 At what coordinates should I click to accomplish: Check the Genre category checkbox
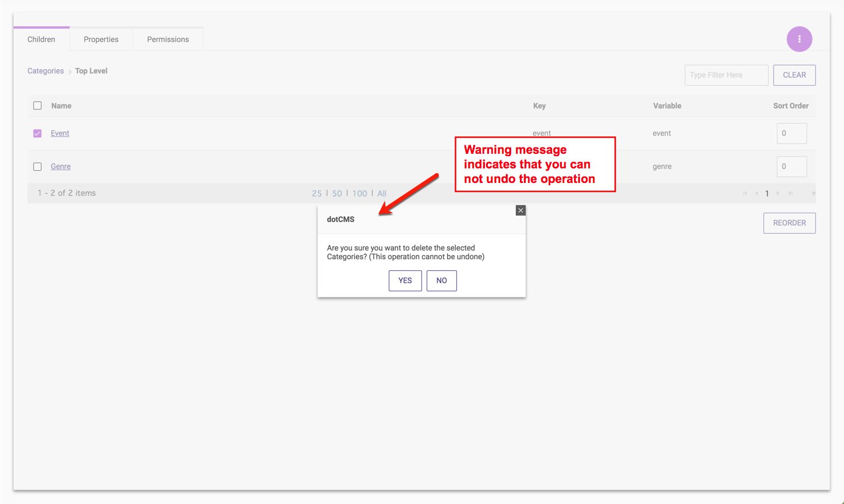tap(37, 167)
